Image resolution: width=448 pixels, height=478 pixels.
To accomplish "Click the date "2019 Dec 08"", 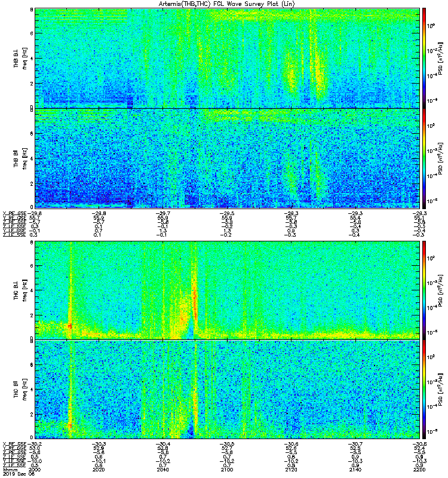I will (19, 474).
